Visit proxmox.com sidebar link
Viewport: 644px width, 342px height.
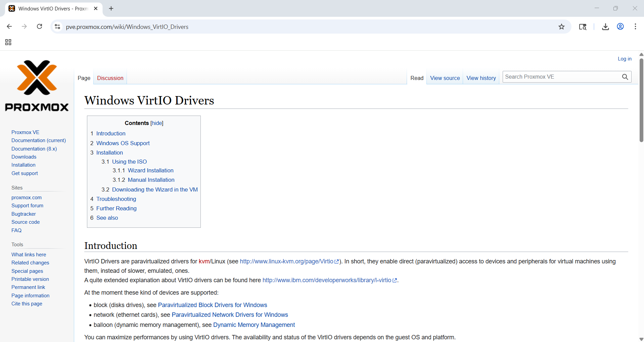pos(27,198)
